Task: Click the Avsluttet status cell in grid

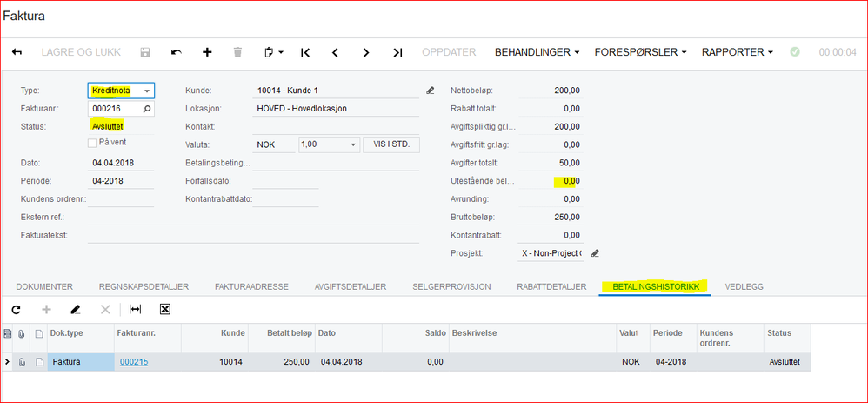Action: (786, 362)
